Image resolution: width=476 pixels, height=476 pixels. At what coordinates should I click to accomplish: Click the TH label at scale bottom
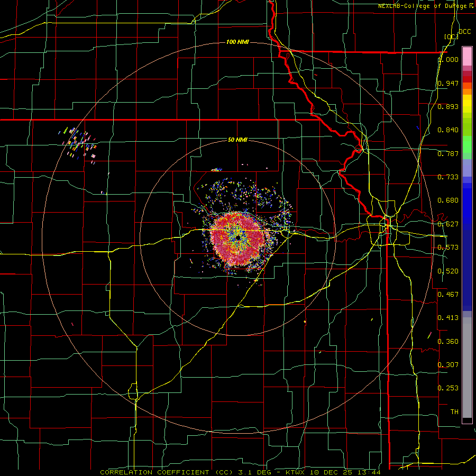(454, 412)
